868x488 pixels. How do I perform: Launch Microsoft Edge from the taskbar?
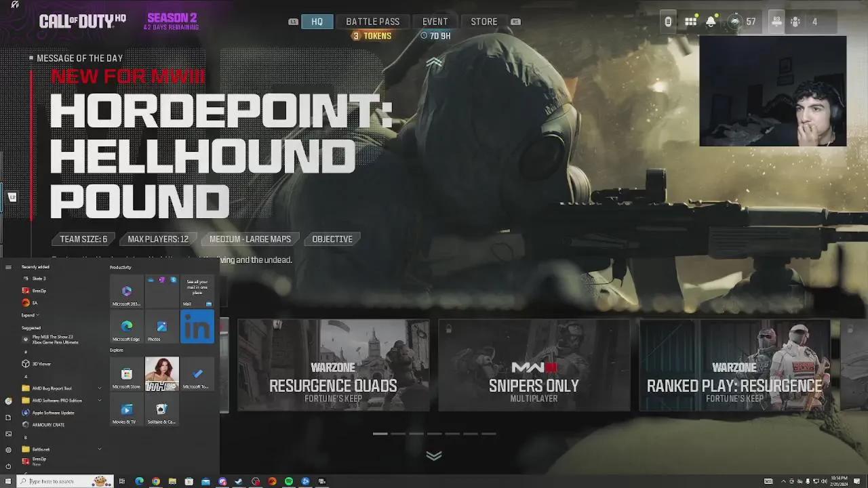tap(139, 481)
